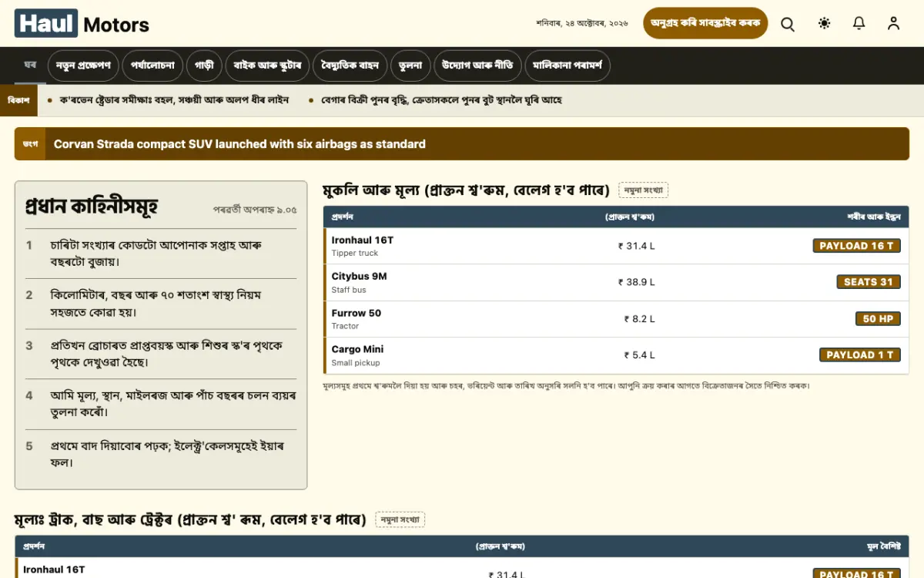Go to the Haul Motors logo home

pos(82,24)
